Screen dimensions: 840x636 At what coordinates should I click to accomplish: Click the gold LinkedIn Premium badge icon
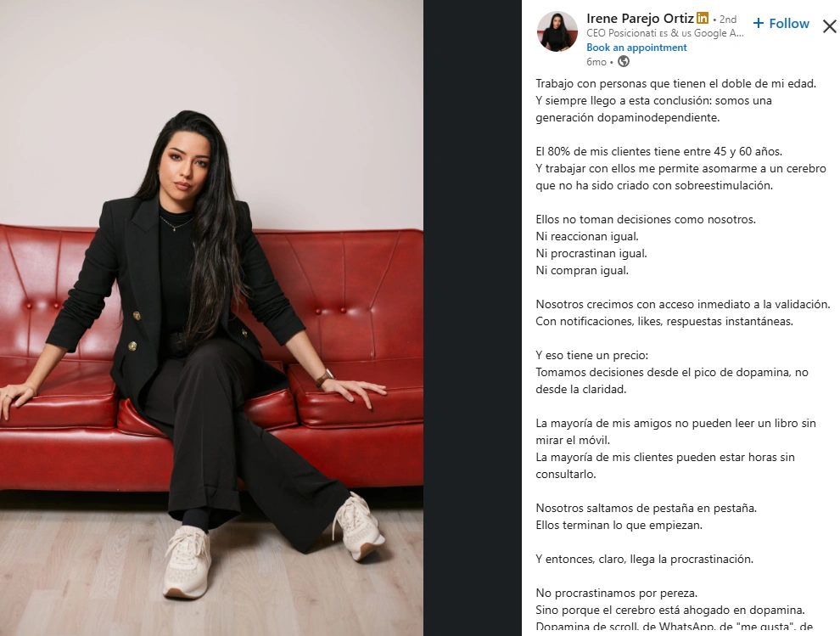tap(703, 18)
